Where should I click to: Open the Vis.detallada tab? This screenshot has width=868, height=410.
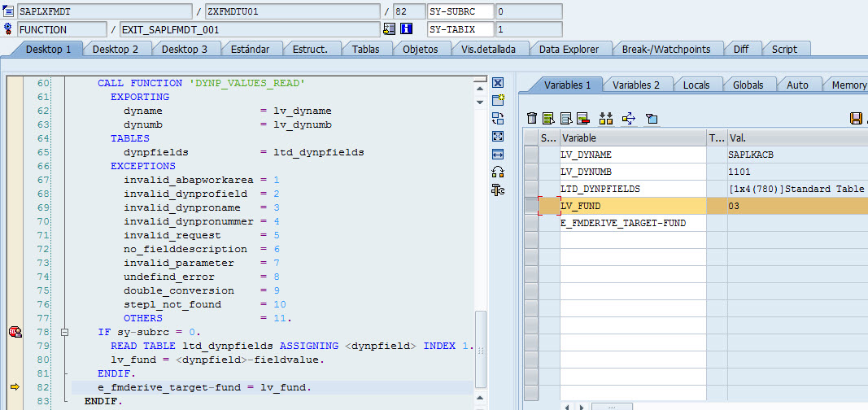tap(488, 50)
